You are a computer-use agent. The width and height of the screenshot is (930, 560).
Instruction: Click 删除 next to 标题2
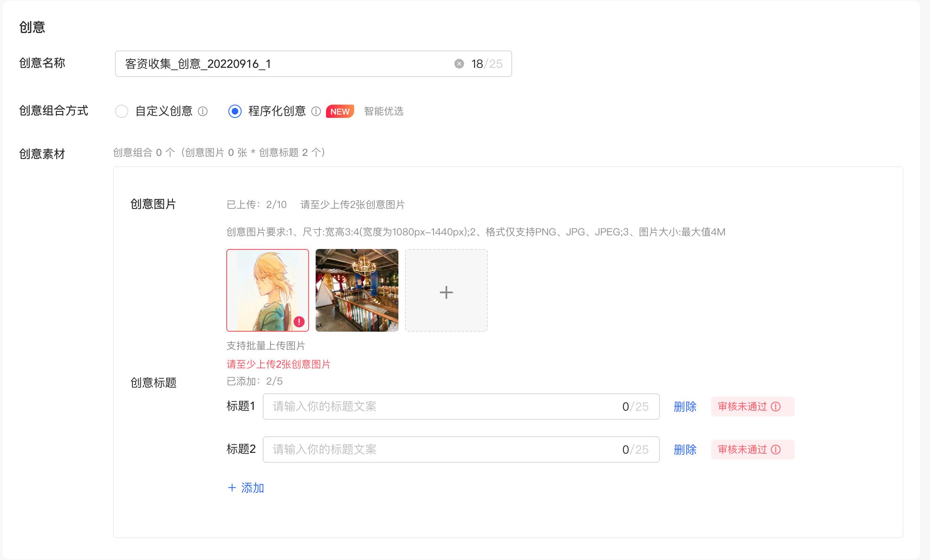684,450
